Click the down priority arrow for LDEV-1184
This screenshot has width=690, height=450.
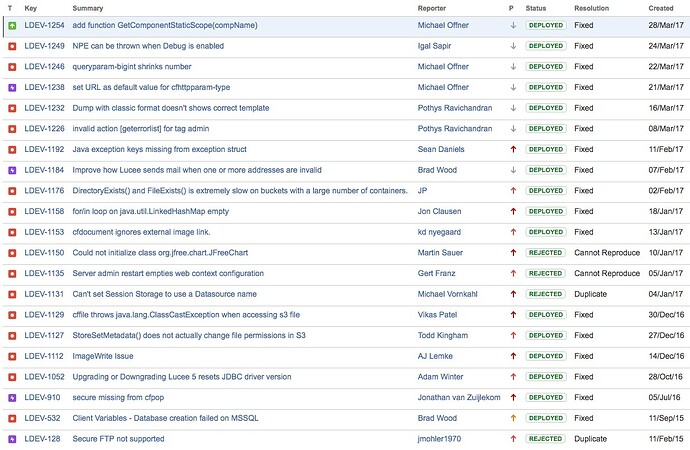[x=513, y=170]
